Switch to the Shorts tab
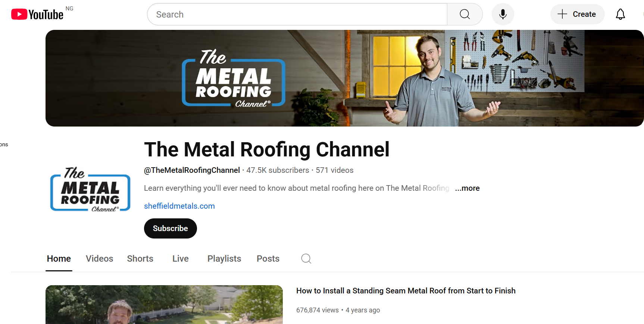The height and width of the screenshot is (324, 644). point(140,259)
